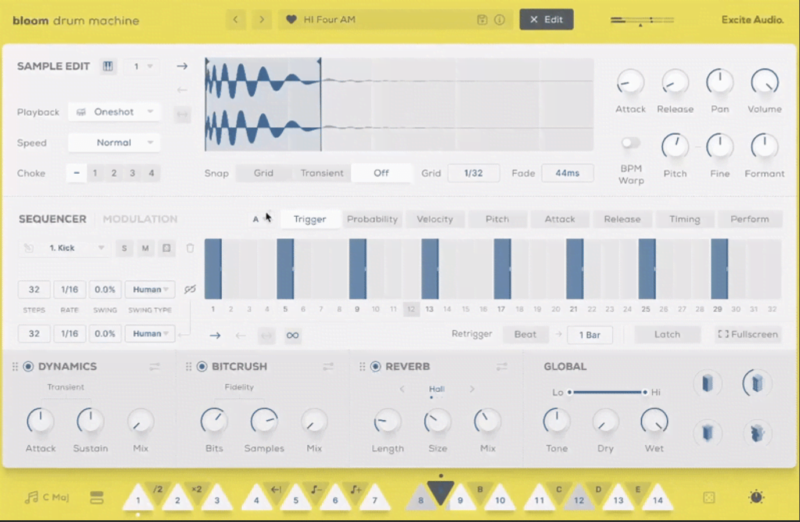The image size is (800, 522).
Task: Click top-left 3D block icon in Global
Action: click(707, 383)
